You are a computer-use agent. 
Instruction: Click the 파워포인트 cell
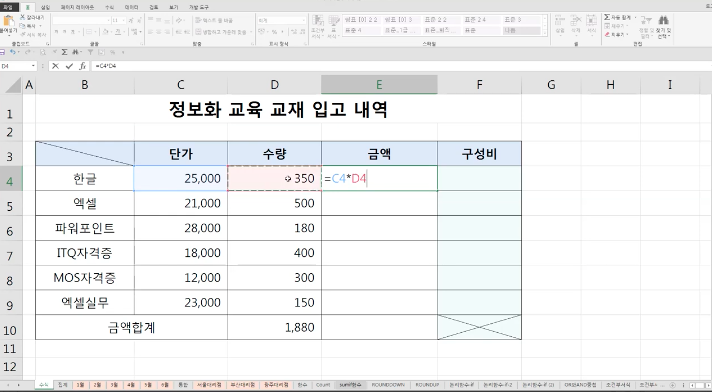click(x=85, y=228)
